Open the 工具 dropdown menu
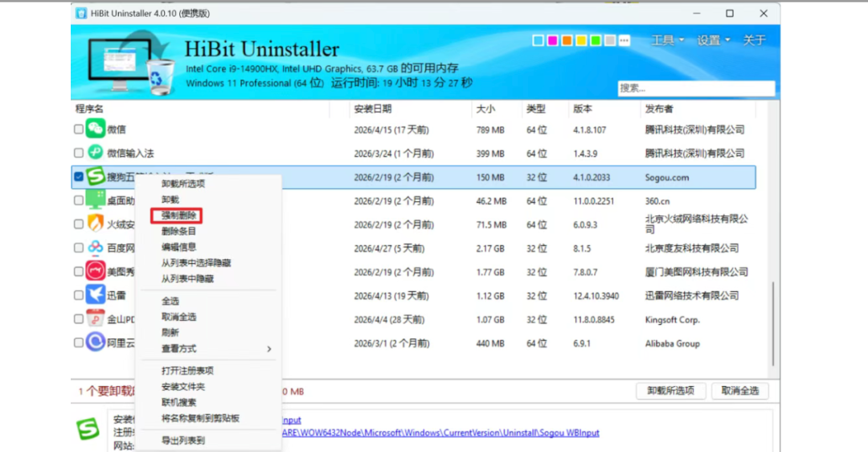 pos(668,40)
